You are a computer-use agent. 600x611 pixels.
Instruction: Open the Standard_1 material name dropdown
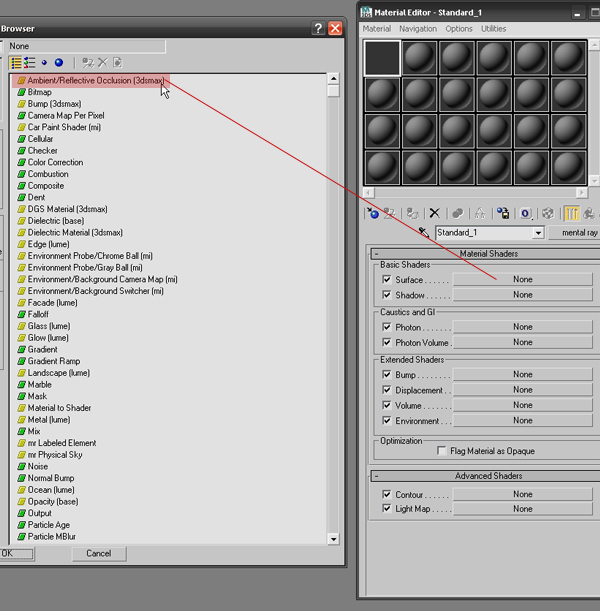click(538, 233)
